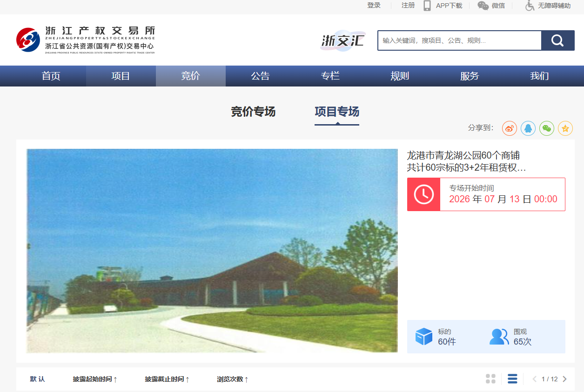This screenshot has height=392, width=584.
Task: Click the 微信 link text
Action: [x=498, y=6]
